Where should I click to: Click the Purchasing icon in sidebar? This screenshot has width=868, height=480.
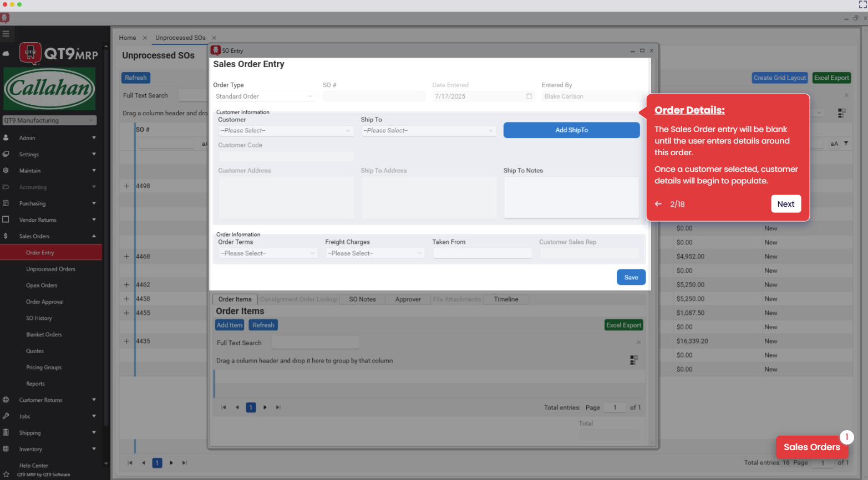[6, 203]
